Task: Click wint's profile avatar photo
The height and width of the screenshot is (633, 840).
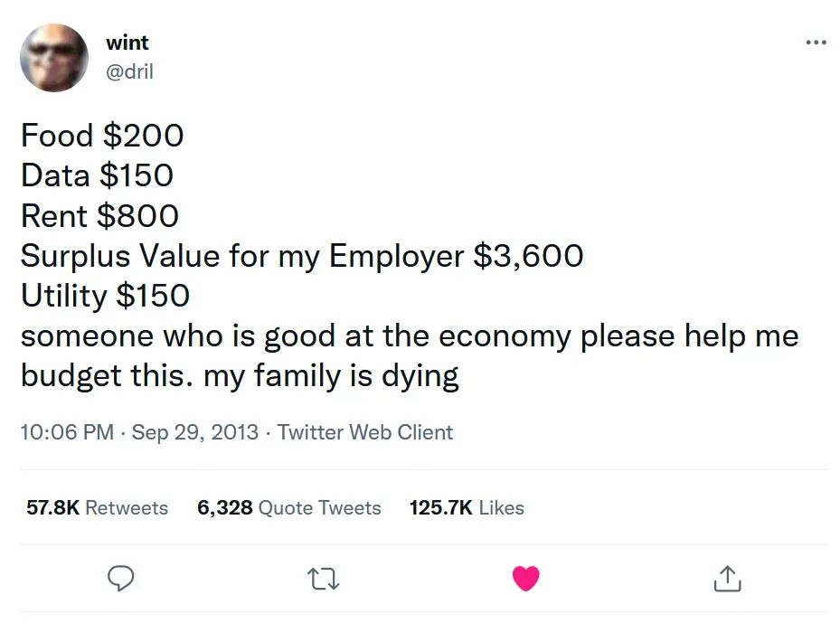Action: [54, 57]
